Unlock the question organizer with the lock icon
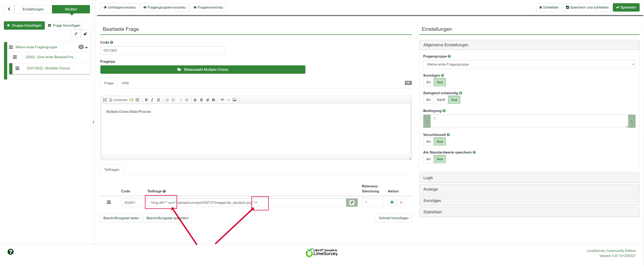 click(85, 34)
